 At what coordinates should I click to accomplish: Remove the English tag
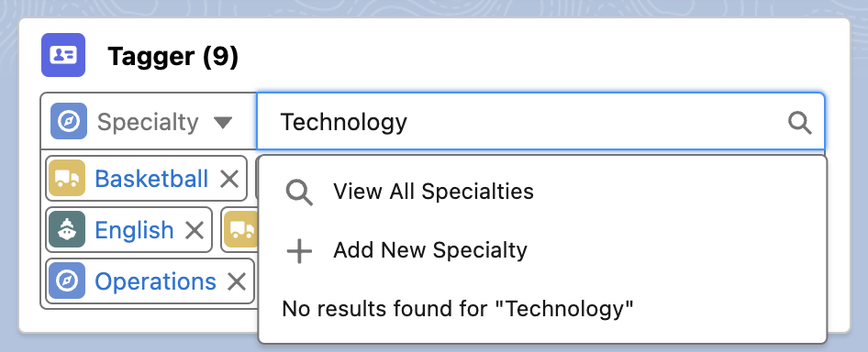point(195,230)
